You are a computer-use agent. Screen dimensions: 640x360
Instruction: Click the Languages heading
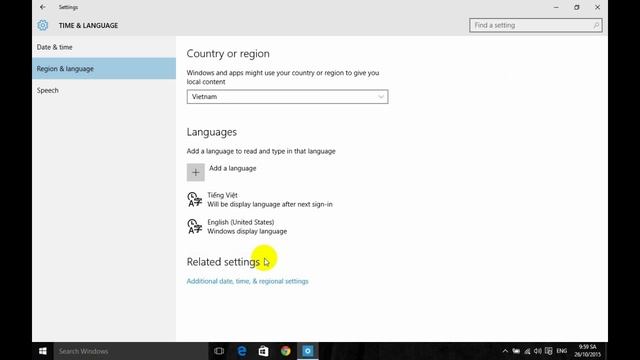212,132
